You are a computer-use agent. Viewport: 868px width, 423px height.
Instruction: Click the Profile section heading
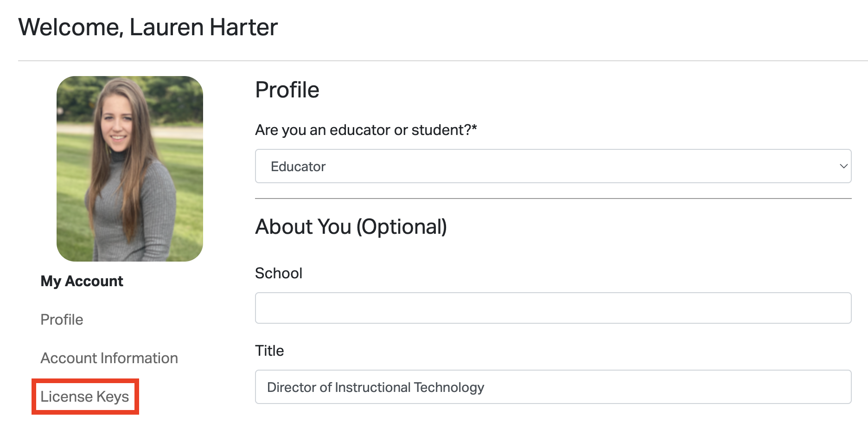(287, 90)
